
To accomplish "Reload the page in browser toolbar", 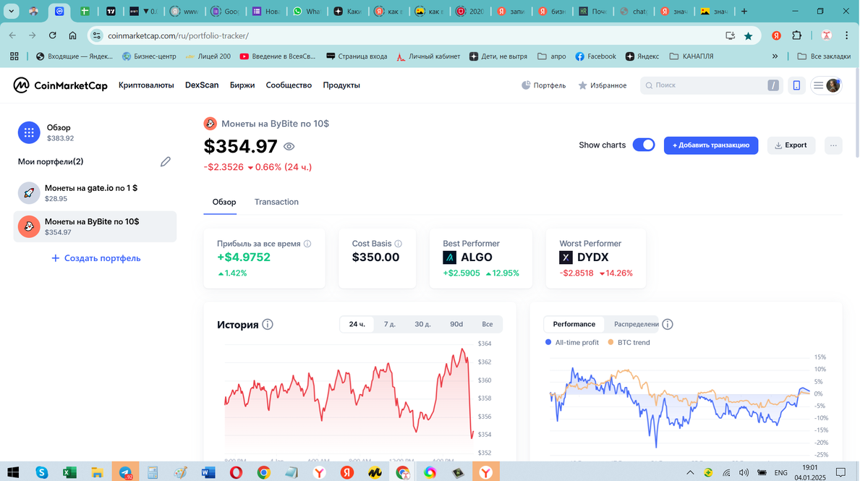I will [52, 35].
